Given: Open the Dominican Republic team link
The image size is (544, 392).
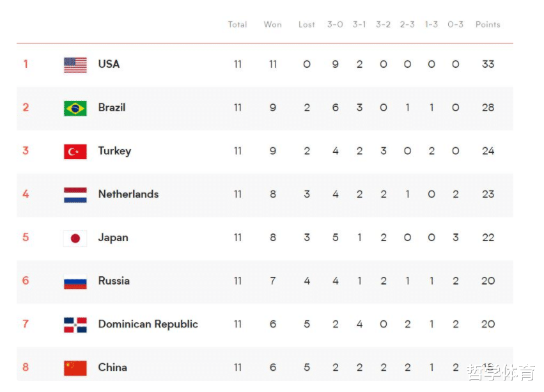Looking at the screenshot, I should coord(148,324).
